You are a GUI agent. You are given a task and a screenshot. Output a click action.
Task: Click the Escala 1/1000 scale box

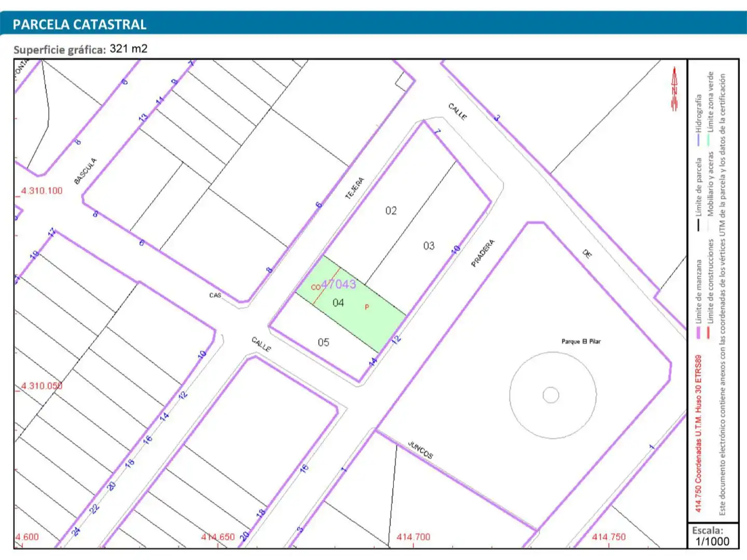[712, 536]
